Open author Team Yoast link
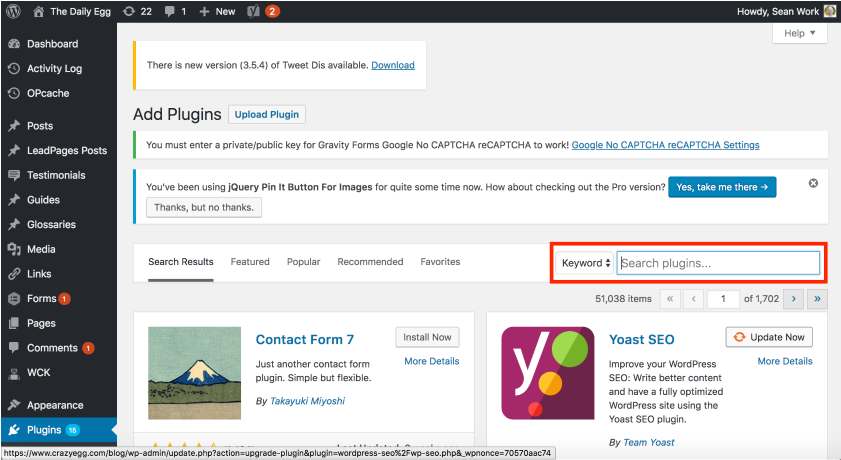The image size is (841, 460). click(648, 442)
